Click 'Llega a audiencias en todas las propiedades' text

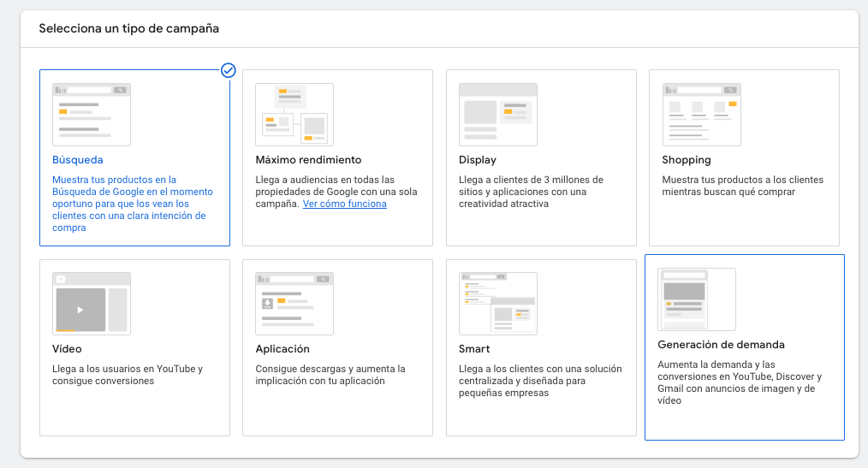(x=336, y=192)
